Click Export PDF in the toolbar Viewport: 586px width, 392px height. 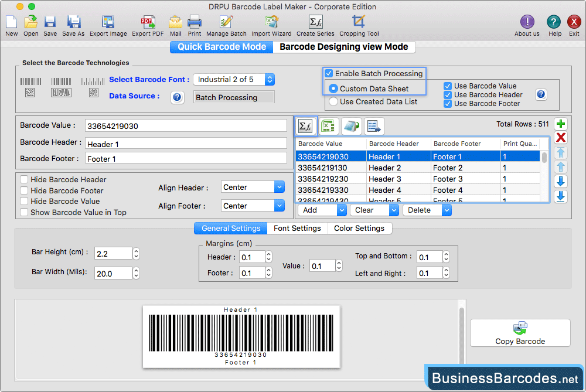click(x=148, y=22)
